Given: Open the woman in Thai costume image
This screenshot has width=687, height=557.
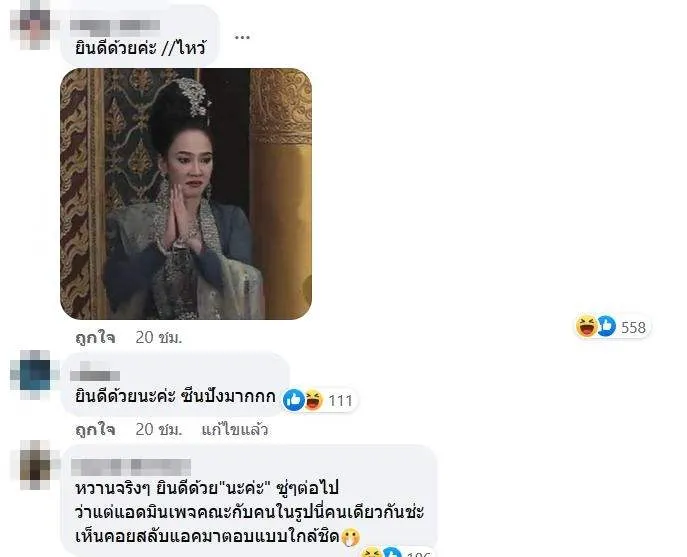Looking at the screenshot, I should tap(186, 194).
